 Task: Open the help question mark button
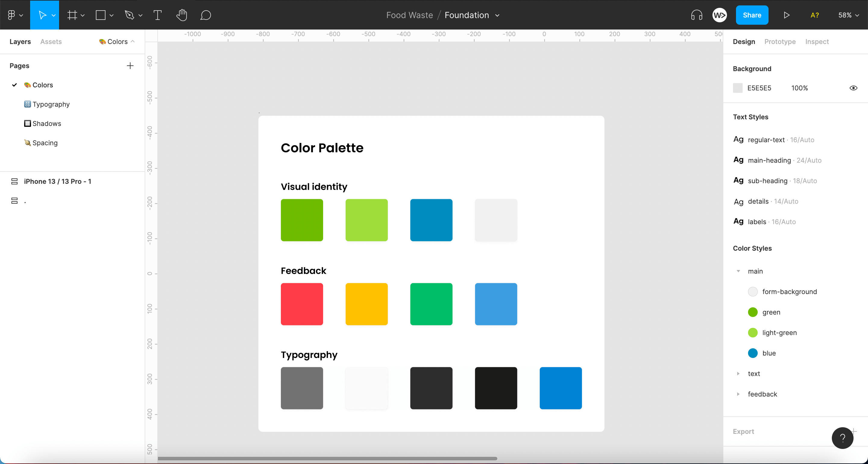point(843,438)
